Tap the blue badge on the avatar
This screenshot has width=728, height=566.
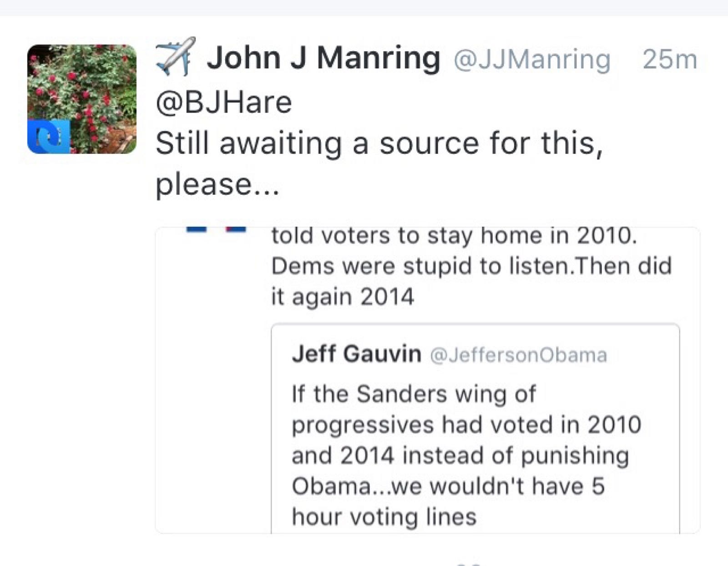click(x=49, y=137)
